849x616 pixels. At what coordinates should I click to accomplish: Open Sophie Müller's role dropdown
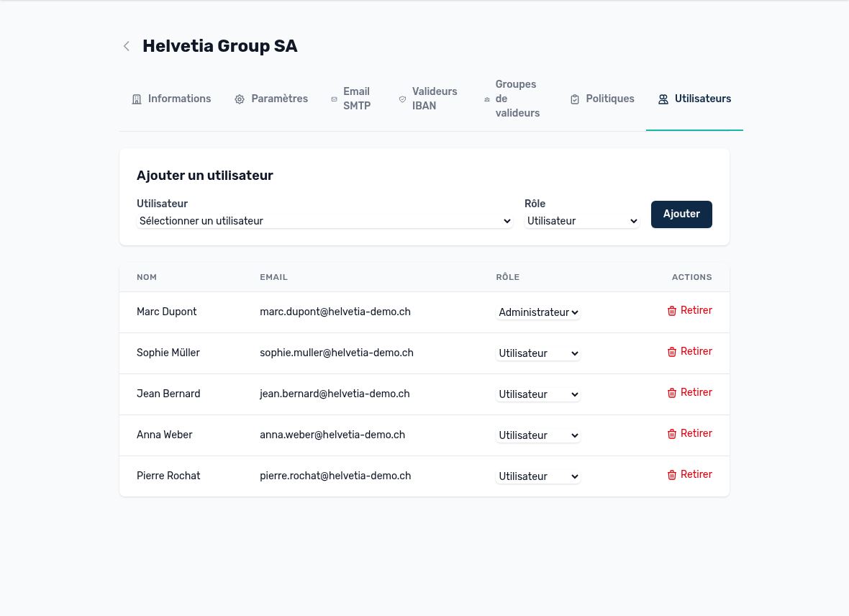(x=538, y=353)
